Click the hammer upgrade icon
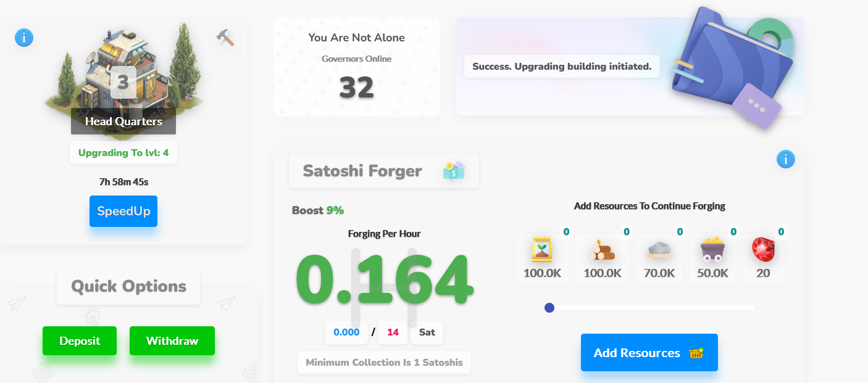Screen dimensions: 868x383 point(225,38)
